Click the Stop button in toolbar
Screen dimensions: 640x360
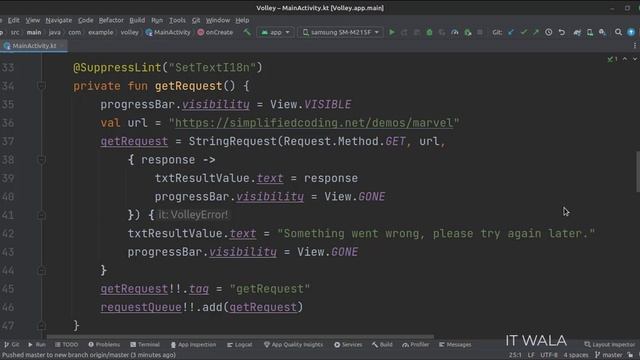coord(480,32)
